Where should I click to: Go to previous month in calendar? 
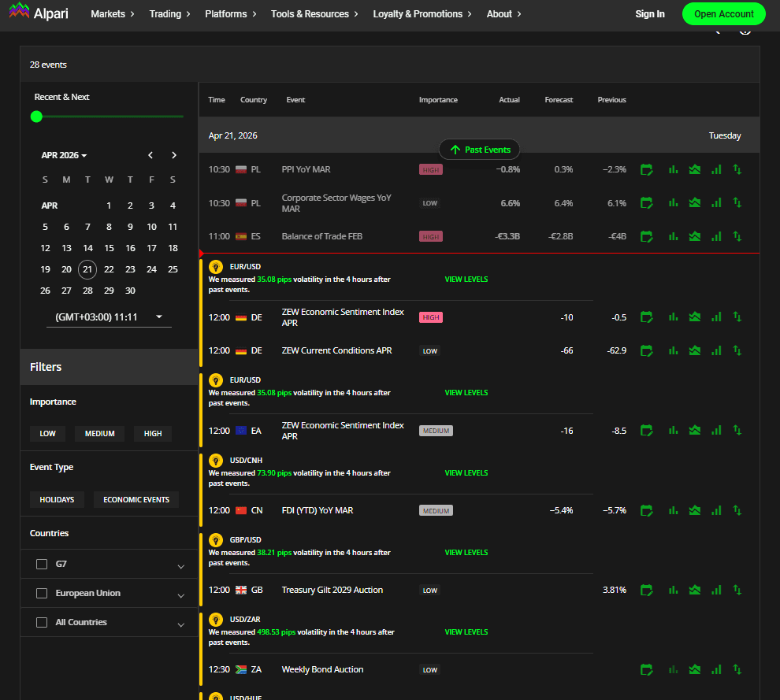click(150, 155)
